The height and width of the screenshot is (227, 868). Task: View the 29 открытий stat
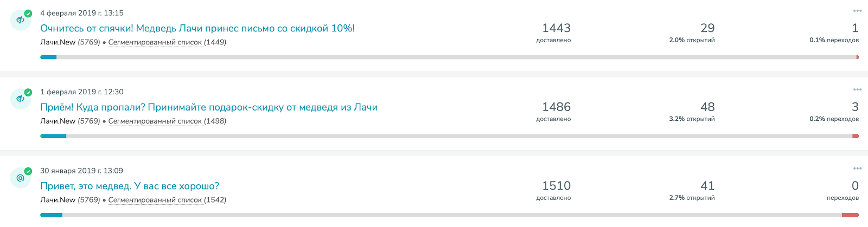pyautogui.click(x=707, y=28)
